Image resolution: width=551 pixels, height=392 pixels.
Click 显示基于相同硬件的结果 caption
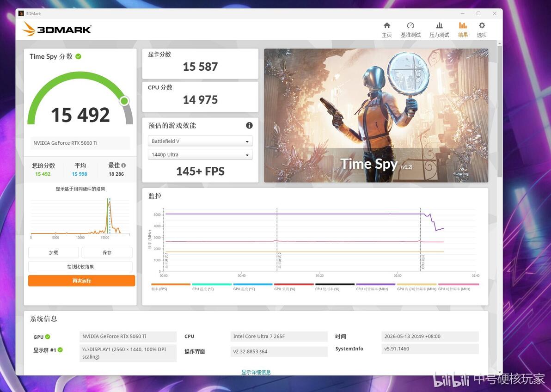tap(80, 189)
